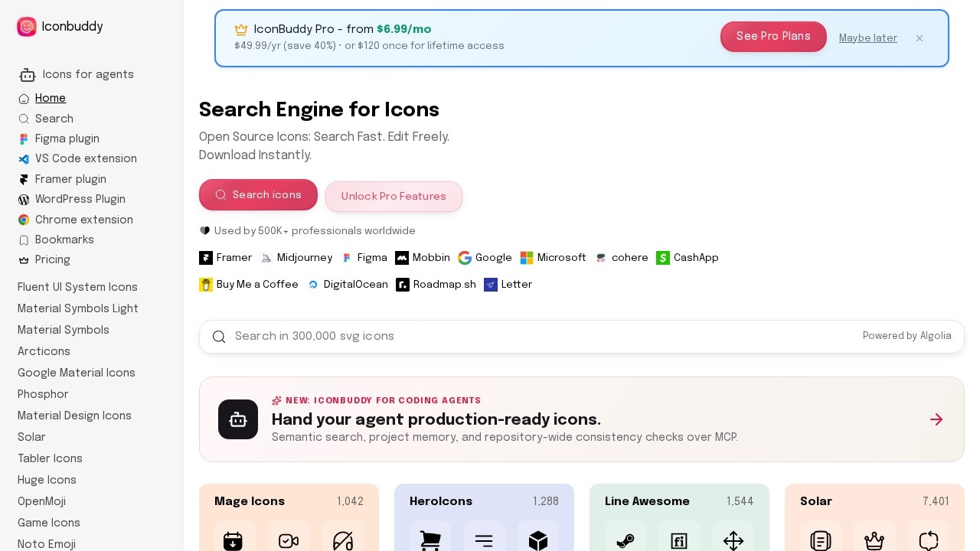
Task: Click the Microsoft company logo
Action: [x=527, y=258]
